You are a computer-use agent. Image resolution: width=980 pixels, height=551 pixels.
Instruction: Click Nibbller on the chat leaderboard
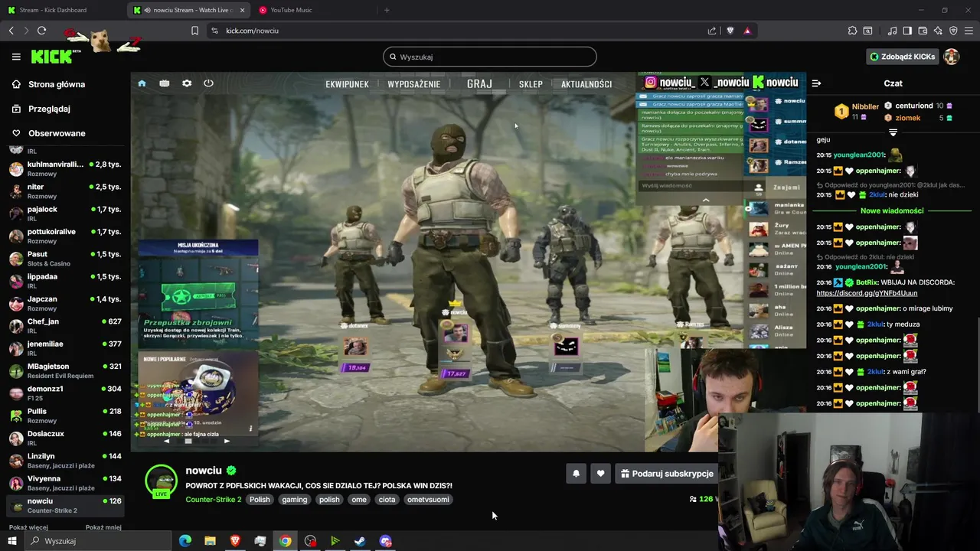[x=865, y=106]
